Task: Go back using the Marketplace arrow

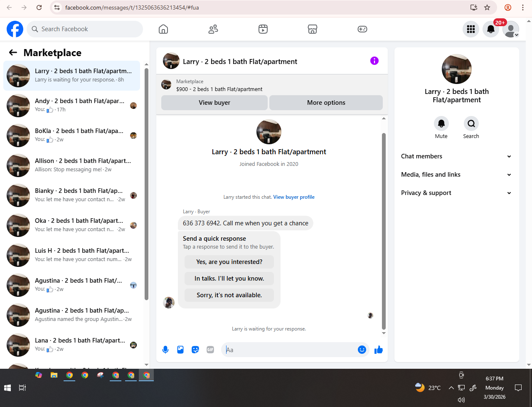Action: pyautogui.click(x=13, y=52)
